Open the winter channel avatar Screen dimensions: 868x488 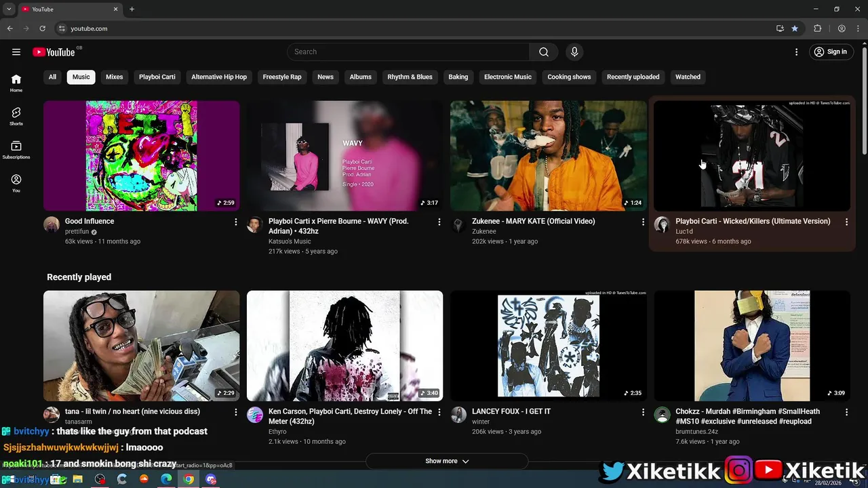458,415
